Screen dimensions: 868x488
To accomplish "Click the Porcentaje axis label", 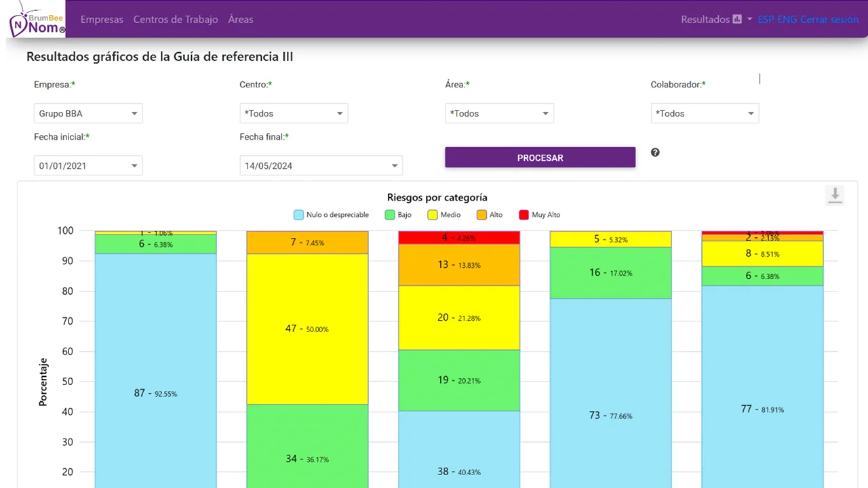I will tap(43, 382).
